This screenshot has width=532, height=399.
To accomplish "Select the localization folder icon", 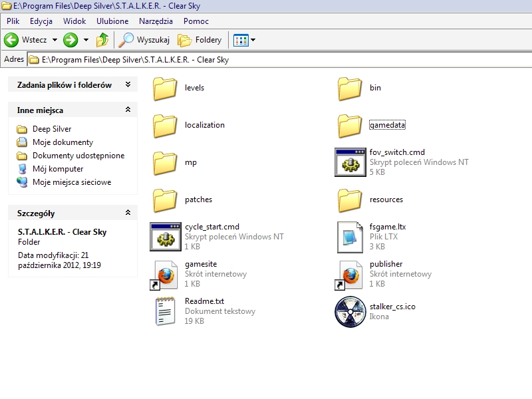I will [x=165, y=126].
